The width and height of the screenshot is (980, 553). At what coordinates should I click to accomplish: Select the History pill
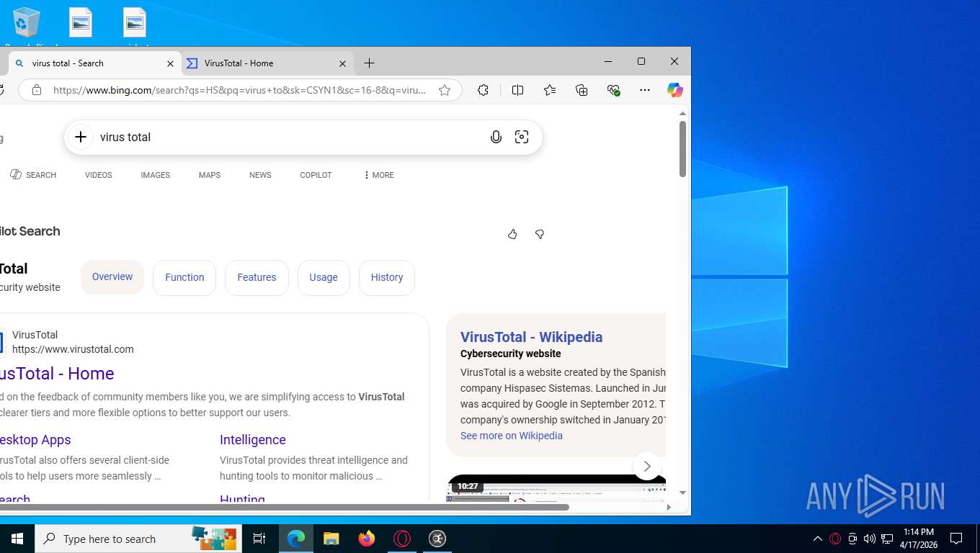tap(387, 277)
